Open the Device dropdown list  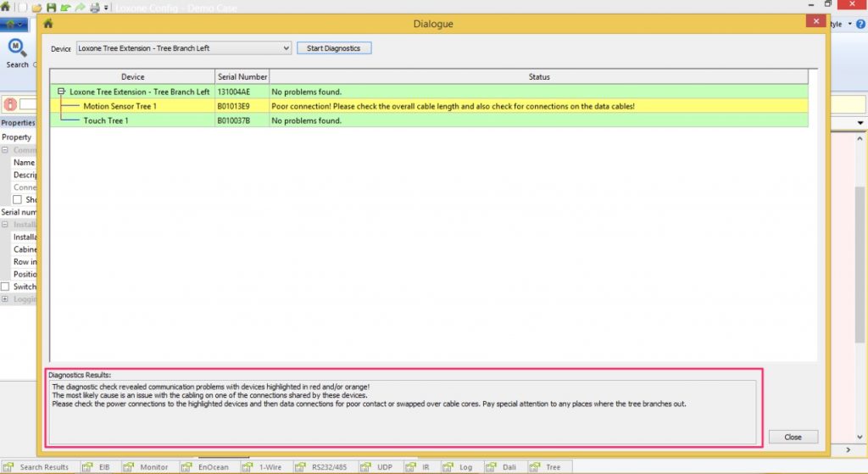coord(286,48)
